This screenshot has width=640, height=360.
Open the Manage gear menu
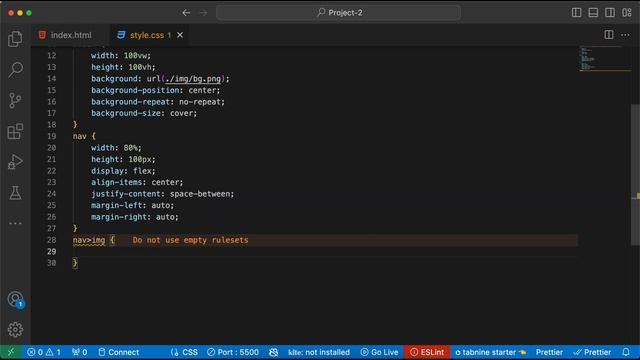tap(15, 329)
